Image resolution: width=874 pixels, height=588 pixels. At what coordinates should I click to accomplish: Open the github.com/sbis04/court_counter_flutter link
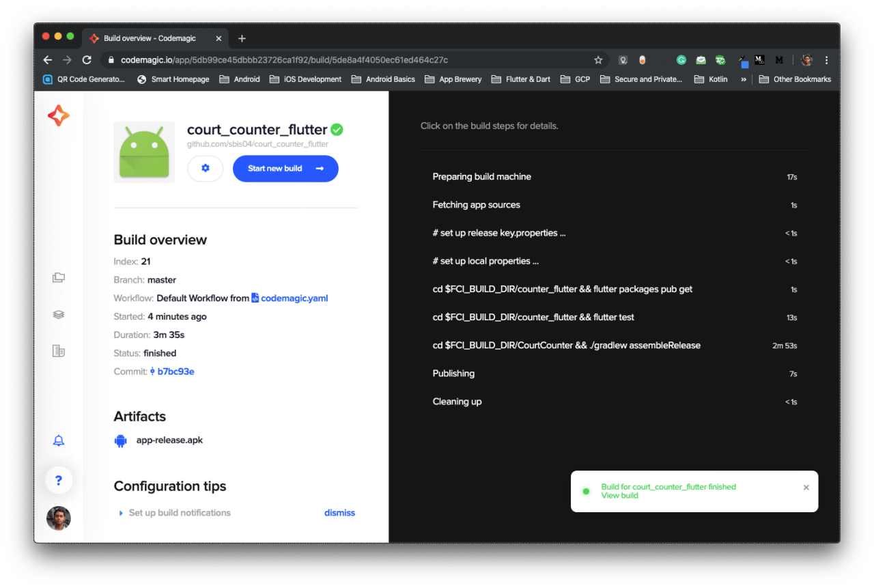tap(257, 144)
